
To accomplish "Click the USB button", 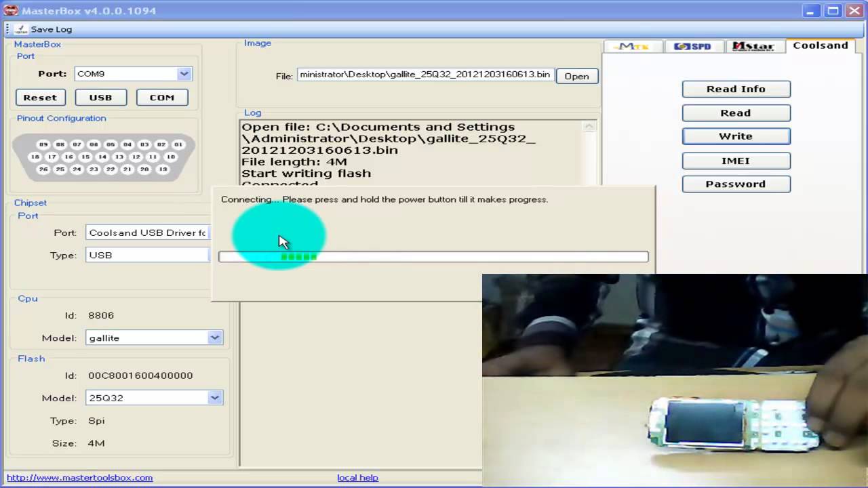I will [x=100, y=98].
